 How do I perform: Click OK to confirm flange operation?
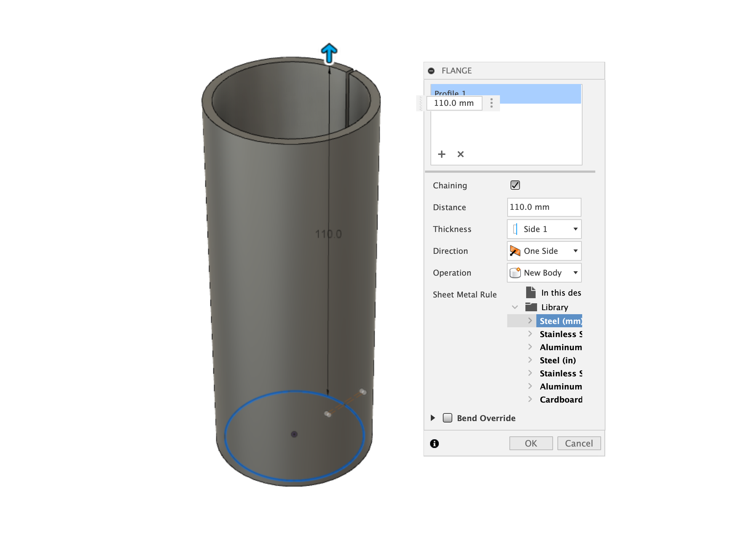point(530,443)
